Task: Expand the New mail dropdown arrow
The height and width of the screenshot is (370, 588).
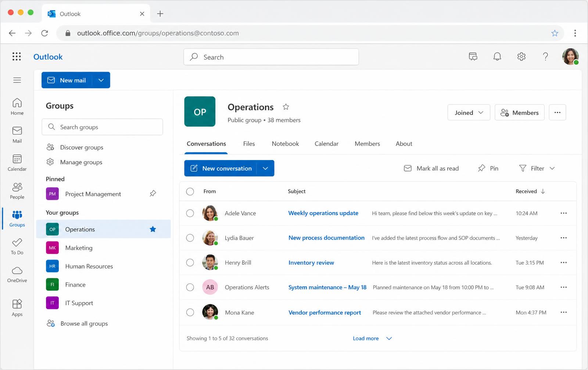Action: coord(101,80)
